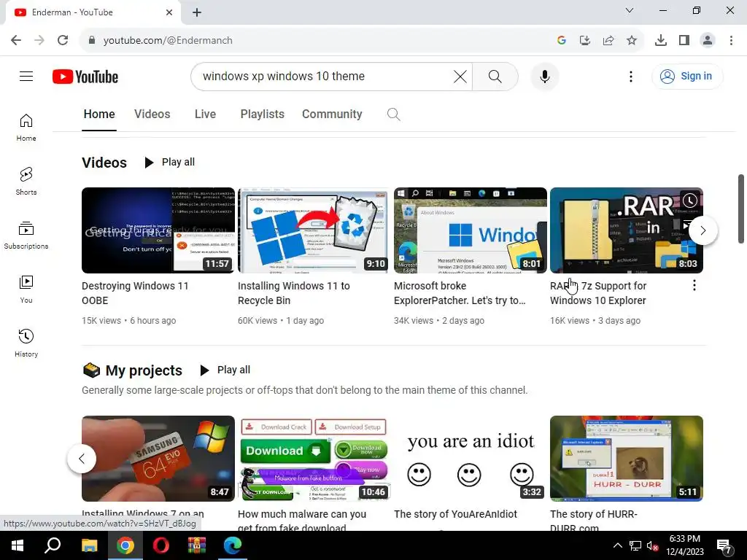Open Installing Windows 11 to Recycle Bin title
The height and width of the screenshot is (560, 747).
coord(293,293)
